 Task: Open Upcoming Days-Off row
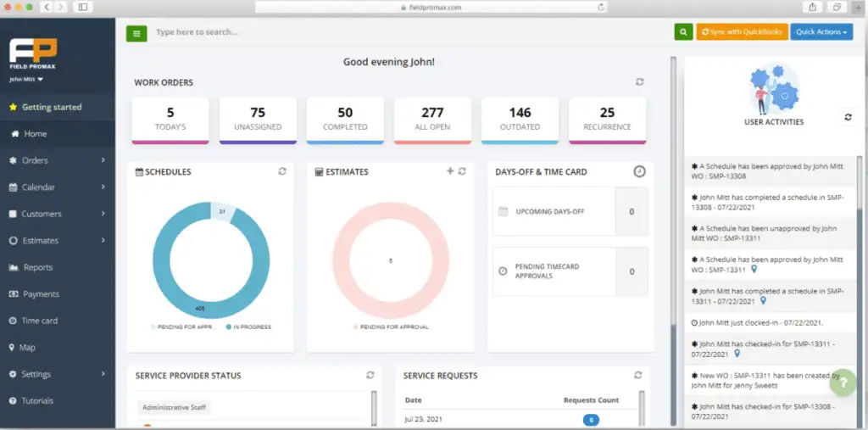tap(570, 212)
